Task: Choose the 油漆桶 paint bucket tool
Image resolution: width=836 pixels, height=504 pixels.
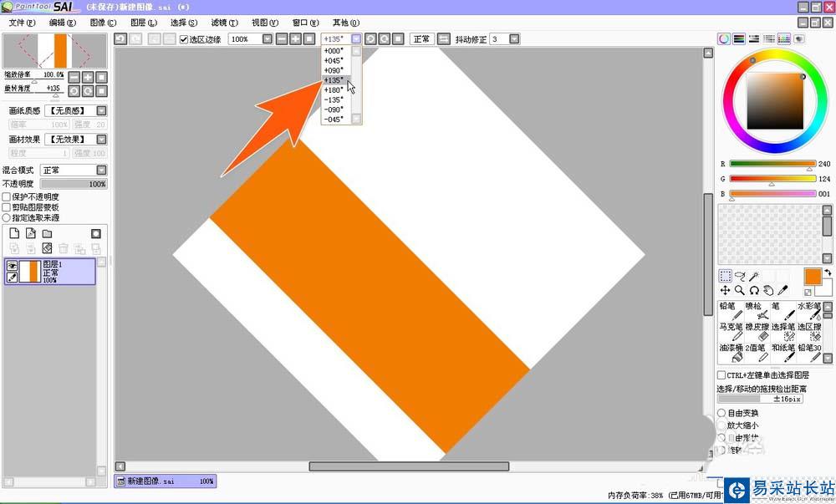Action: [x=731, y=353]
